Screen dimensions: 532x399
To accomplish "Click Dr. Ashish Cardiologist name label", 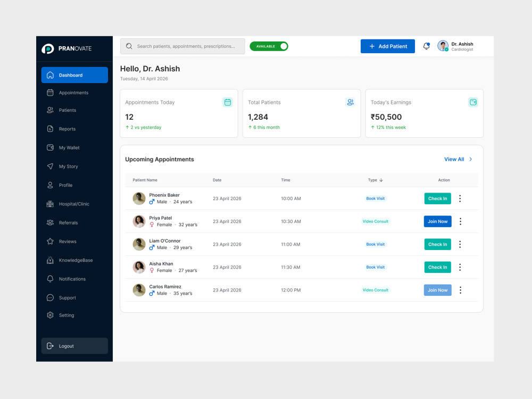I will click(462, 46).
